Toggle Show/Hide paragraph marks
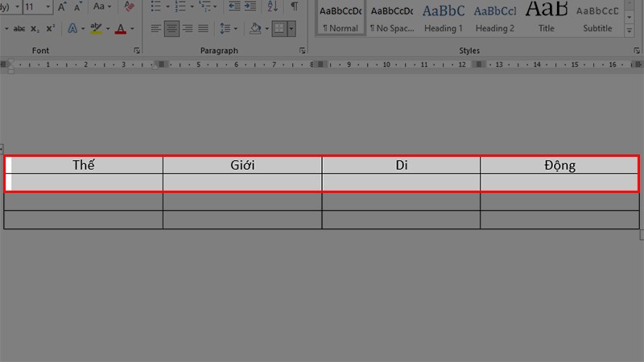The height and width of the screenshot is (362, 644). 294,7
